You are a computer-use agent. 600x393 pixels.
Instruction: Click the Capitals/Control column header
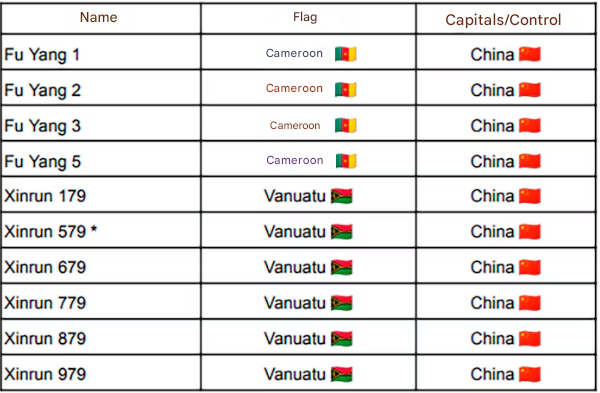click(x=503, y=20)
